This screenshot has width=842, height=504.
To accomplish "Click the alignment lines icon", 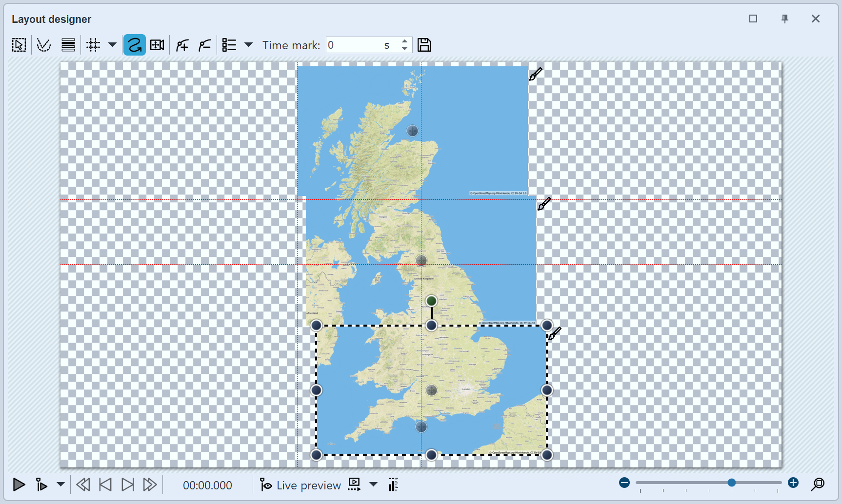I will 68,44.
